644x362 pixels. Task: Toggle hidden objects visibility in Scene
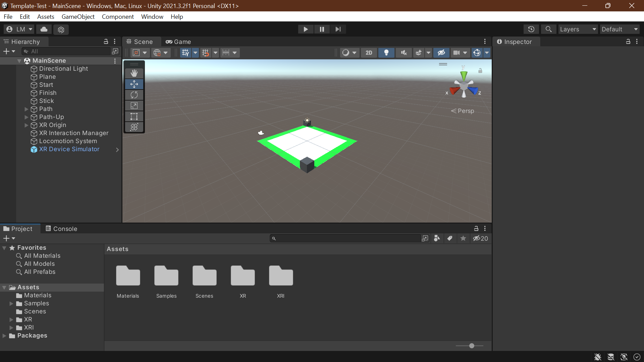pos(441,53)
